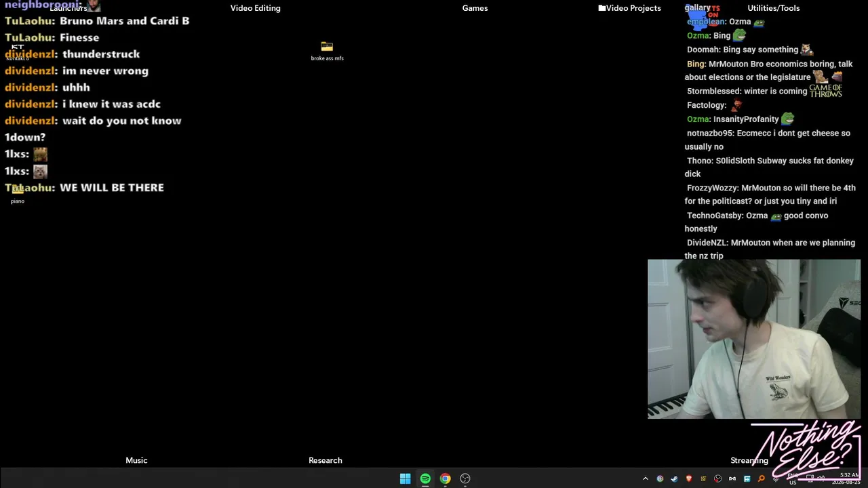
Task: Click Ozma's 'InsanityProfanity' message
Action: [740, 119]
